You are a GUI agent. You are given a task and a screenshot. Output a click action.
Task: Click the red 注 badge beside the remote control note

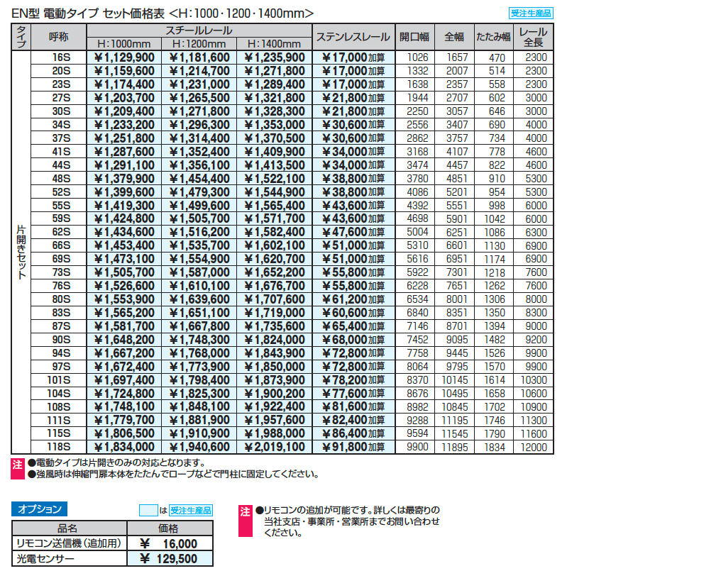point(245,511)
